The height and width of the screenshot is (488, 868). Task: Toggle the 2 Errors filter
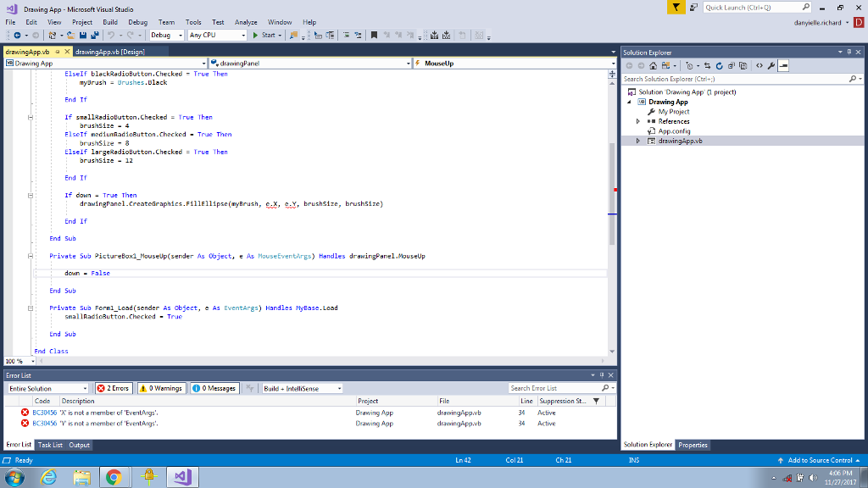click(113, 388)
